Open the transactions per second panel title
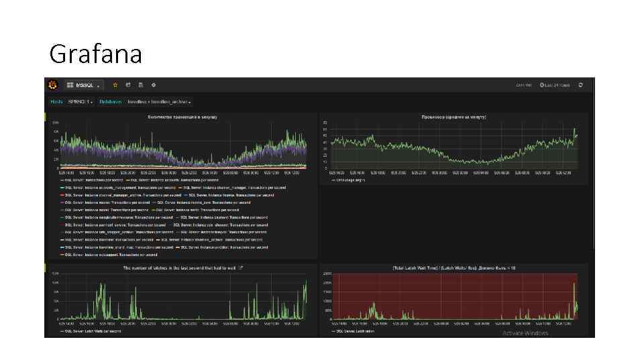 coord(182,117)
